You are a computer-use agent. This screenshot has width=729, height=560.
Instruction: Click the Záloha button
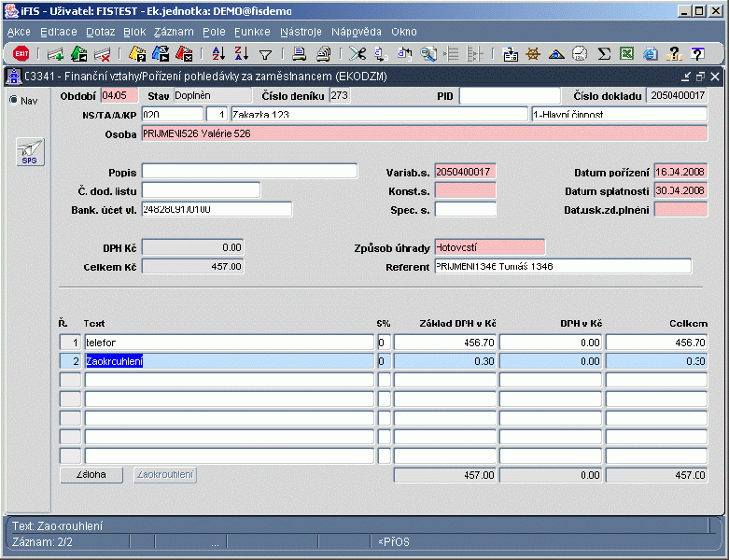(x=91, y=475)
